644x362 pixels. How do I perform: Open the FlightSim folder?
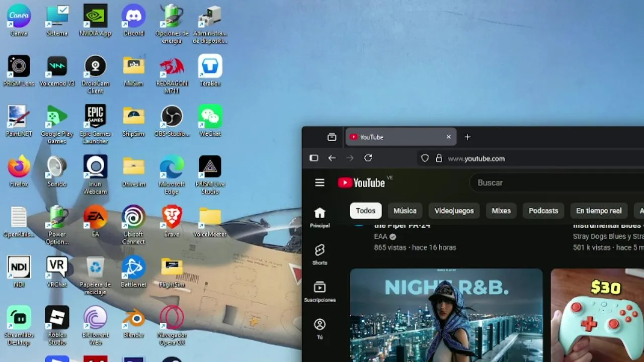[x=172, y=272]
